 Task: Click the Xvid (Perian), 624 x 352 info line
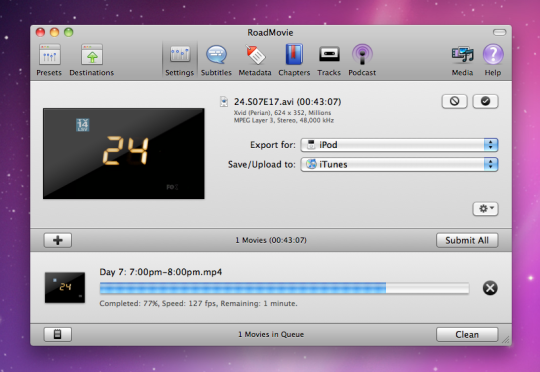(282, 113)
